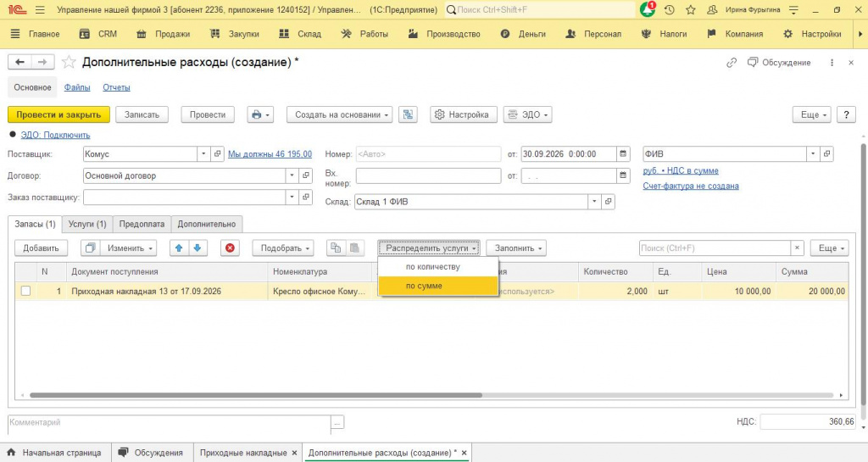Tick checkbox for row 1
The width and height of the screenshot is (868, 462).
tap(25, 291)
